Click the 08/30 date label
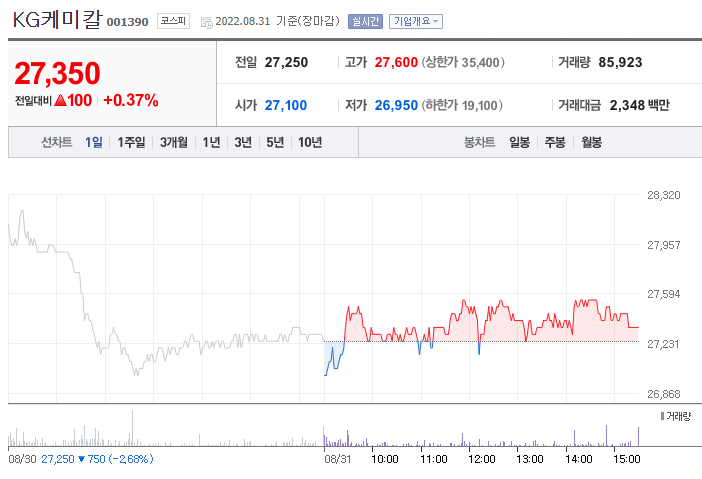 pos(22,459)
